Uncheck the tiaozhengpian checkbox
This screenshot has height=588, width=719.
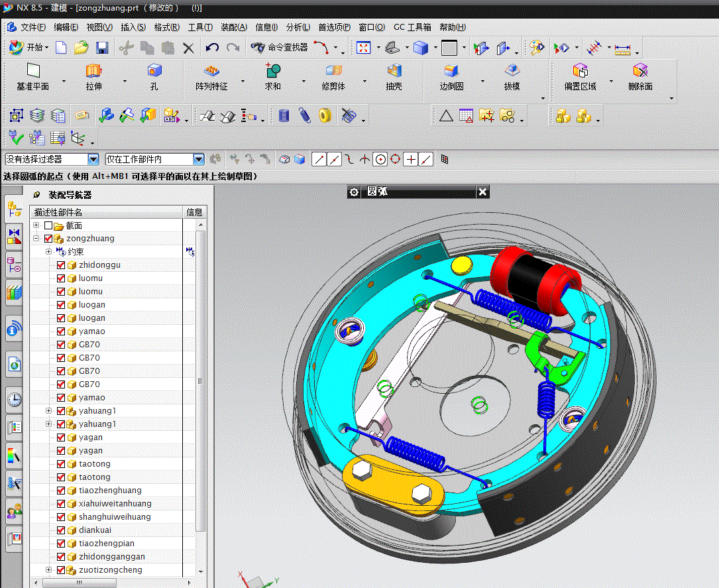tap(60, 544)
